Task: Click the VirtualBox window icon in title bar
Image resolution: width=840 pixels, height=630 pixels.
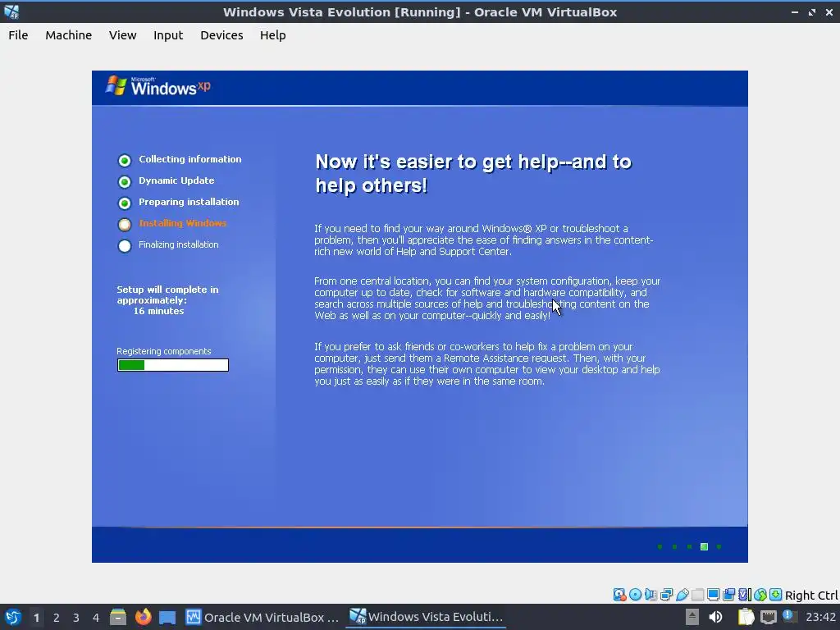Action: point(11,11)
